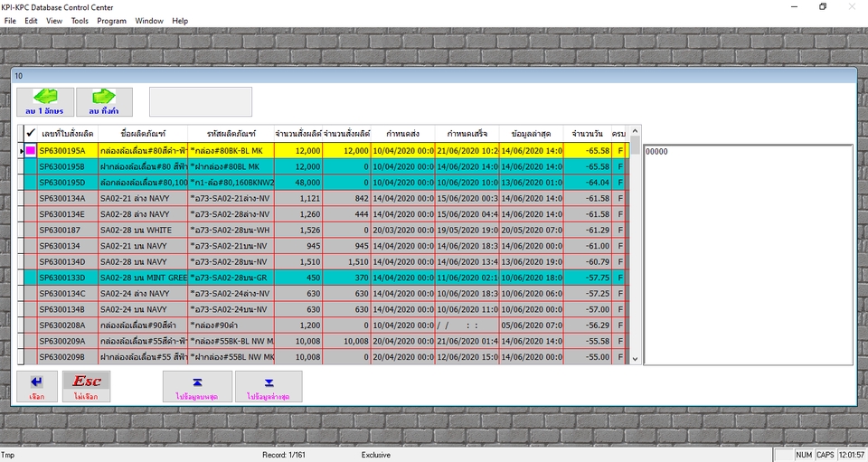Open the Edit menu
The height and width of the screenshot is (462, 868).
click(31, 21)
